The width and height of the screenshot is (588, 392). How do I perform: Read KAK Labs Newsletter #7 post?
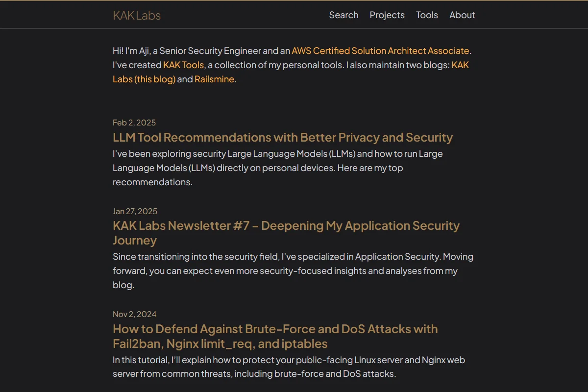tap(286, 233)
